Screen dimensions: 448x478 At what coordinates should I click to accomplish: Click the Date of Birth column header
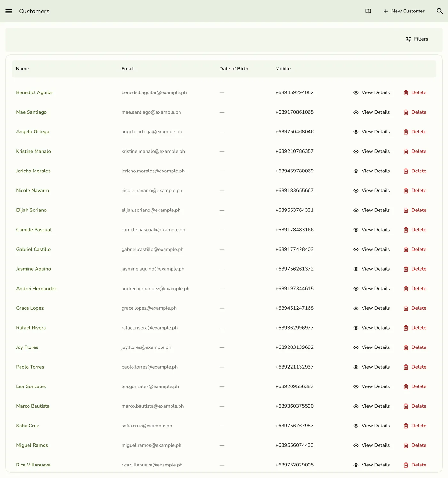pyautogui.click(x=234, y=69)
